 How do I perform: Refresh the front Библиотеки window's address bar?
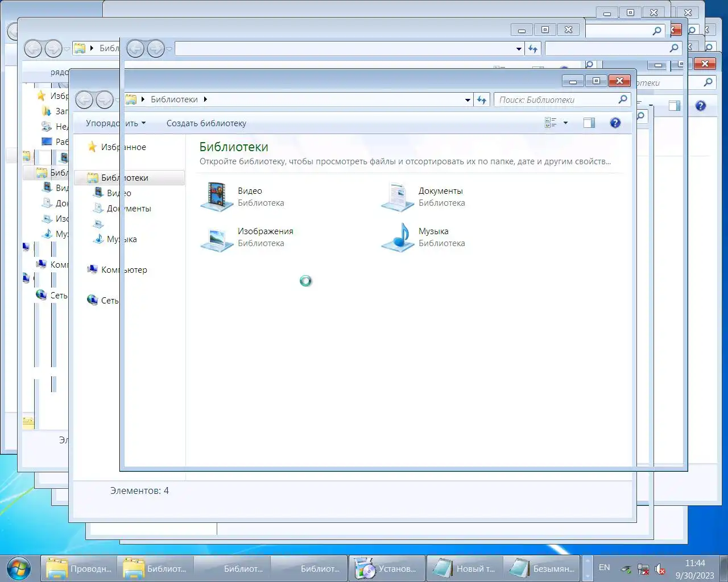click(482, 99)
